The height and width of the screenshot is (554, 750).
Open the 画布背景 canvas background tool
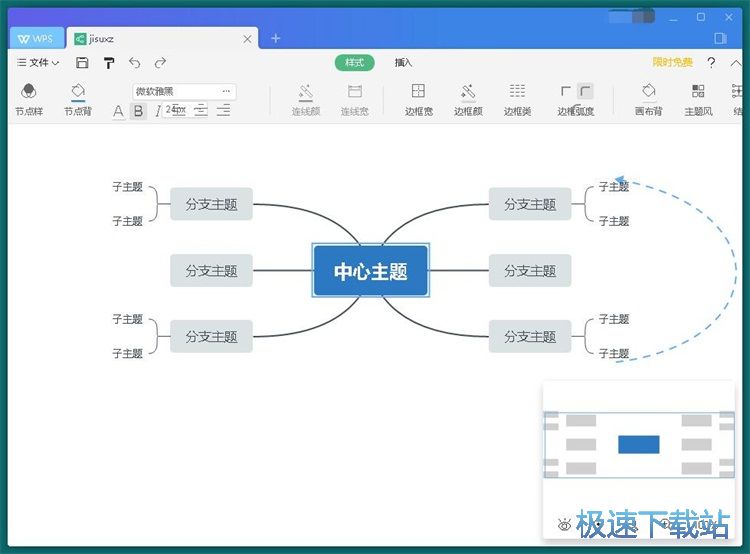(x=649, y=100)
